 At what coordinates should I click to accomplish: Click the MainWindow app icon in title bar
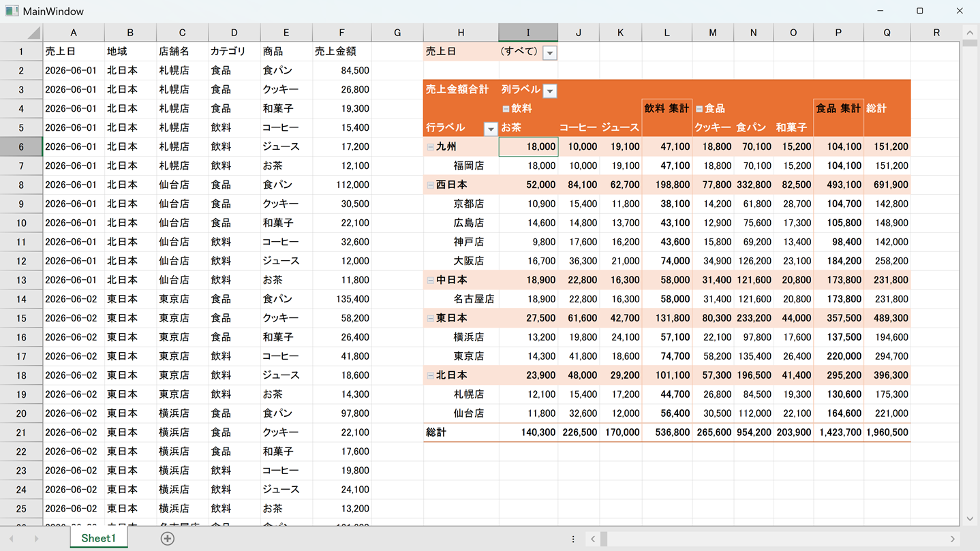[x=12, y=11]
